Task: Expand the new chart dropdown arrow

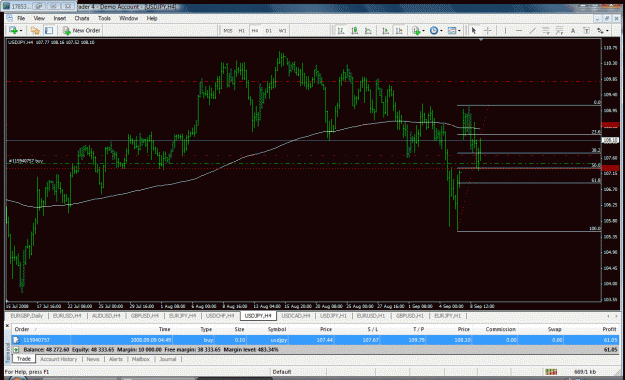Action: click(21, 31)
